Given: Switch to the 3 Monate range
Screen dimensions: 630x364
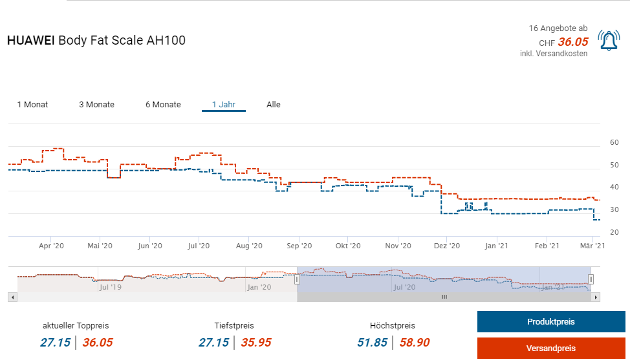Looking at the screenshot, I should point(96,105).
